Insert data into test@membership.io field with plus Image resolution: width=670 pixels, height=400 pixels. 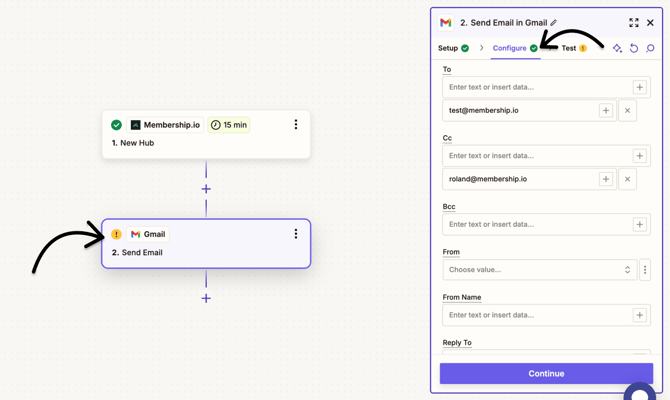click(606, 111)
